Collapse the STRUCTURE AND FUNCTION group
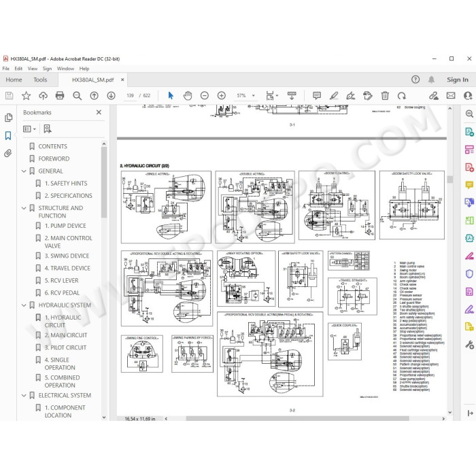Screen dimensions: 476x476 tap(24, 208)
